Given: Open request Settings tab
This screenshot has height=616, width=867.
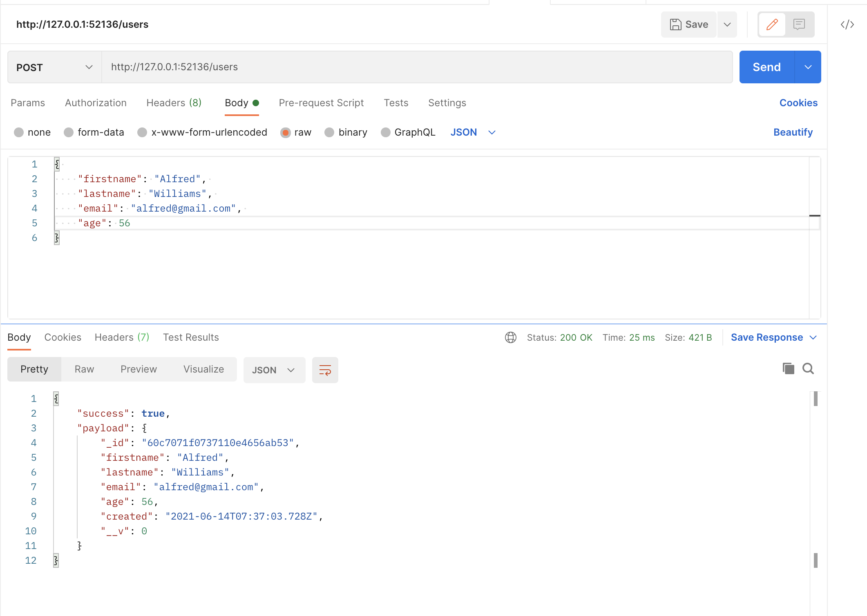Looking at the screenshot, I should click(447, 103).
